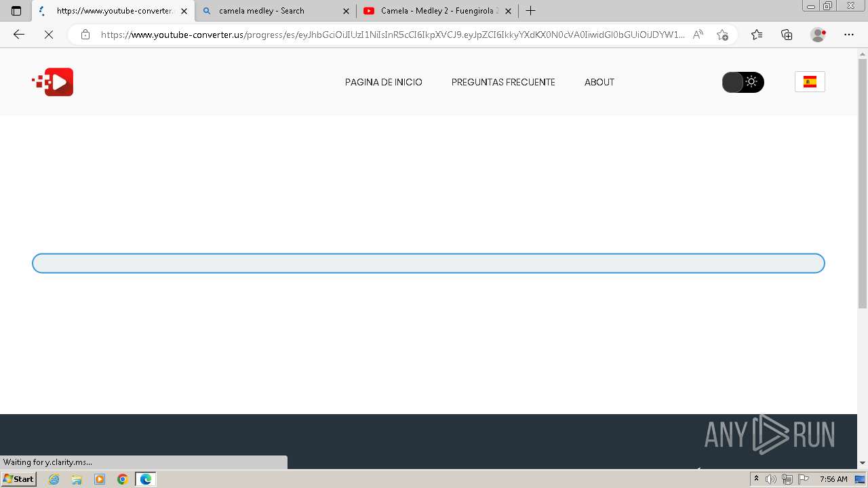The width and height of the screenshot is (868, 488).
Task: Click the conversion progress bar
Action: 429,264
